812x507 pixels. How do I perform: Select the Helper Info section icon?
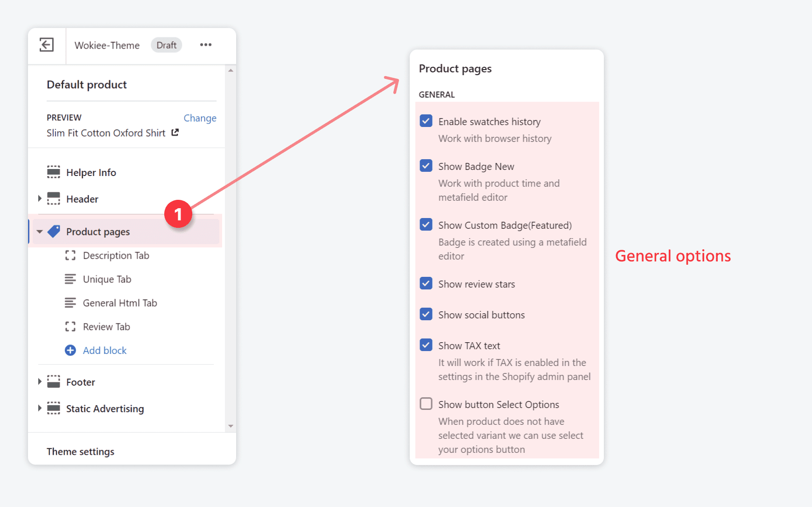pos(53,172)
